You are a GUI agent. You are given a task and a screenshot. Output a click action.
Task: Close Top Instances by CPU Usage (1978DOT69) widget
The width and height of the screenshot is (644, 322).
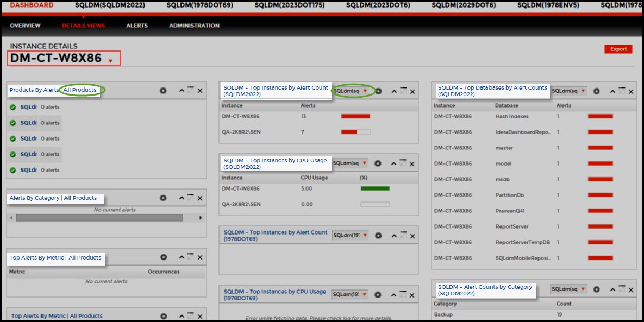(412, 295)
